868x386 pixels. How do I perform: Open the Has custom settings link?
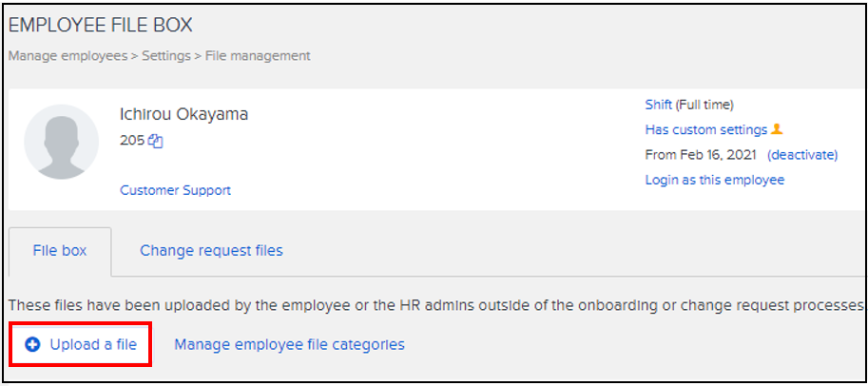[705, 129]
